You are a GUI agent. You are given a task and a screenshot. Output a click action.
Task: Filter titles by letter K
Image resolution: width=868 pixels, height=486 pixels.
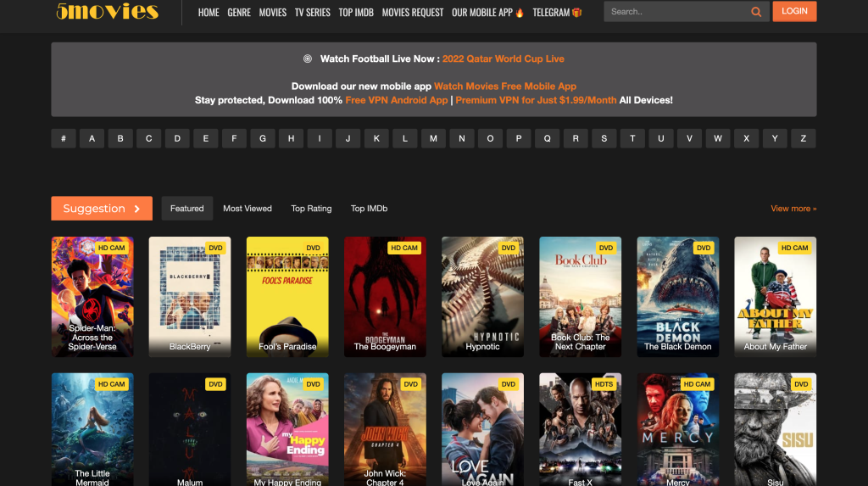pos(376,138)
